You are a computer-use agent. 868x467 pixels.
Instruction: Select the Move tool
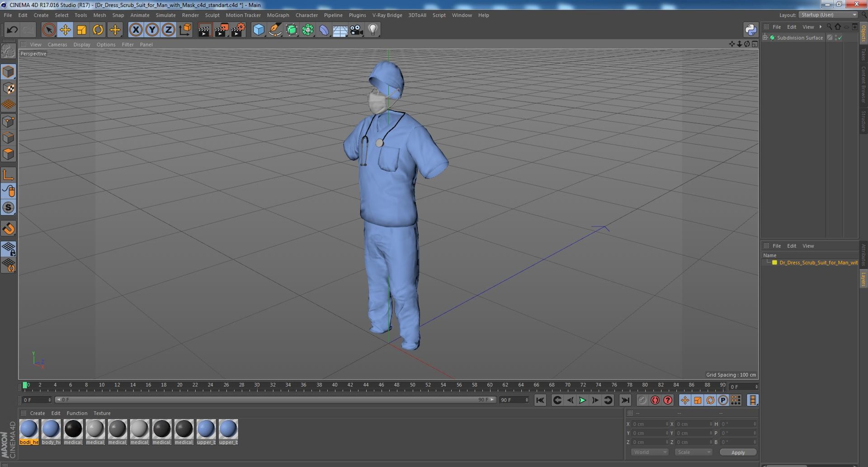coord(65,30)
